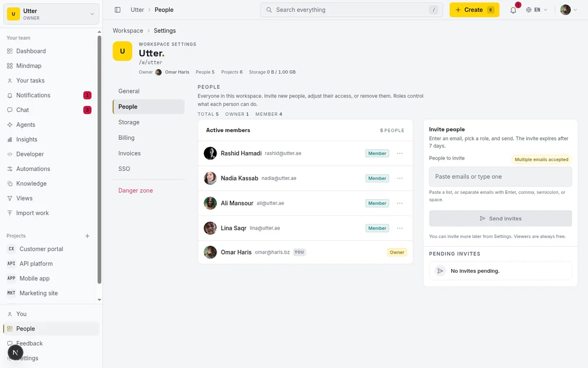Click the Knowledge icon in sidebar
The width and height of the screenshot is (588, 368).
pos(10,184)
